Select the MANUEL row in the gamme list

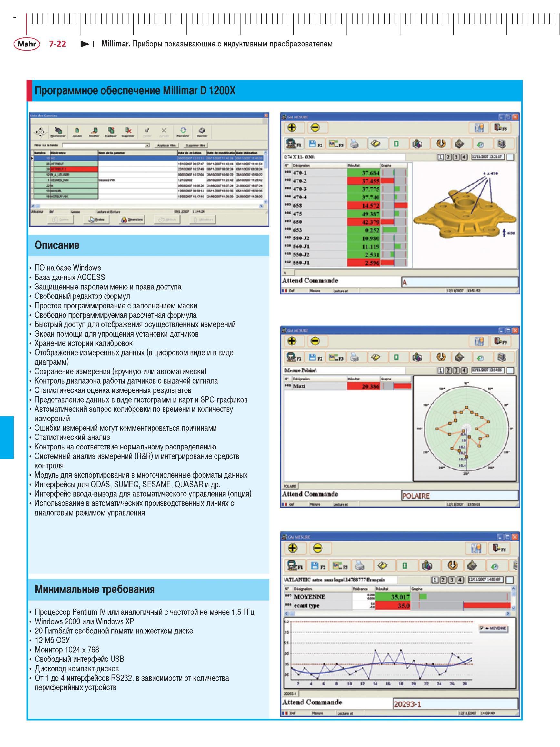pos(148,191)
